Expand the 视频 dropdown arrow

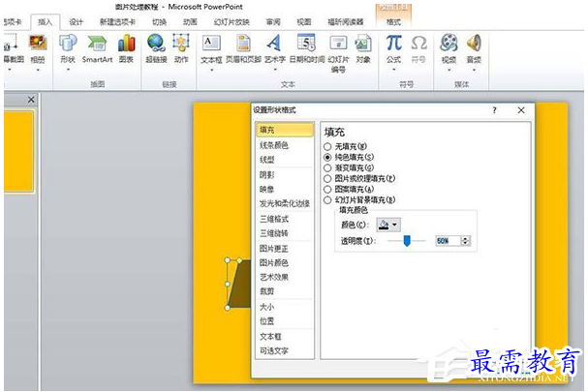click(x=449, y=70)
